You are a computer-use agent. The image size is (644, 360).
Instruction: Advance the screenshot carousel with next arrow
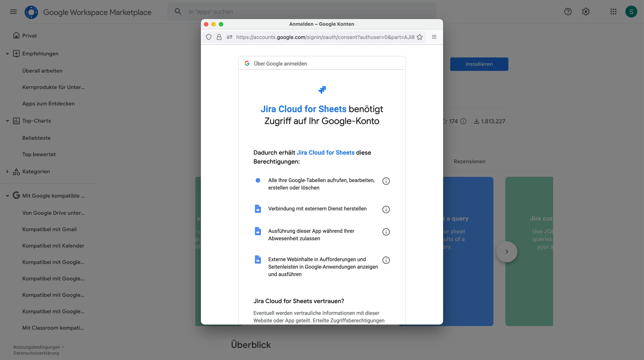[x=506, y=252]
